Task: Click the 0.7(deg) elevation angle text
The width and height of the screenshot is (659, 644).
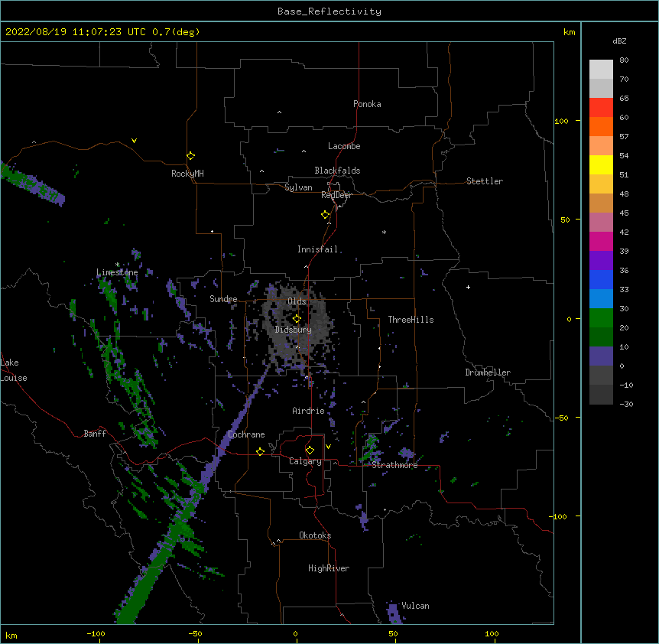Action: 176,32
